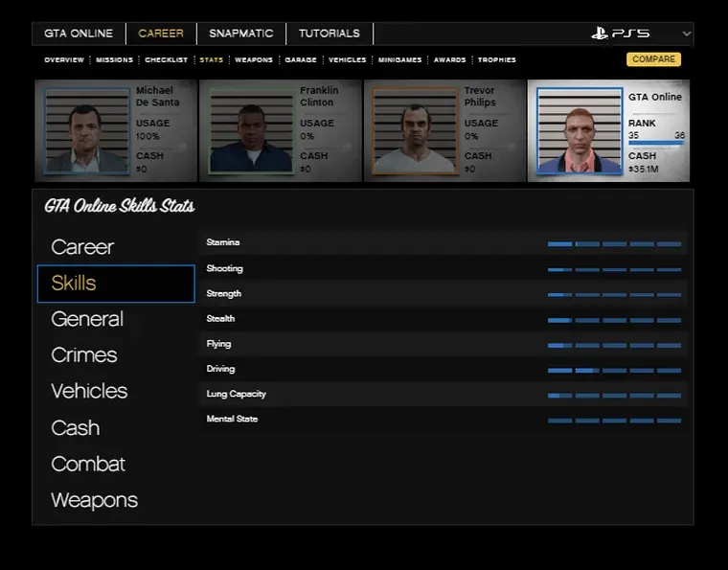Open the Trophies sub-navigation link
728x570 pixels.
pyautogui.click(x=497, y=60)
